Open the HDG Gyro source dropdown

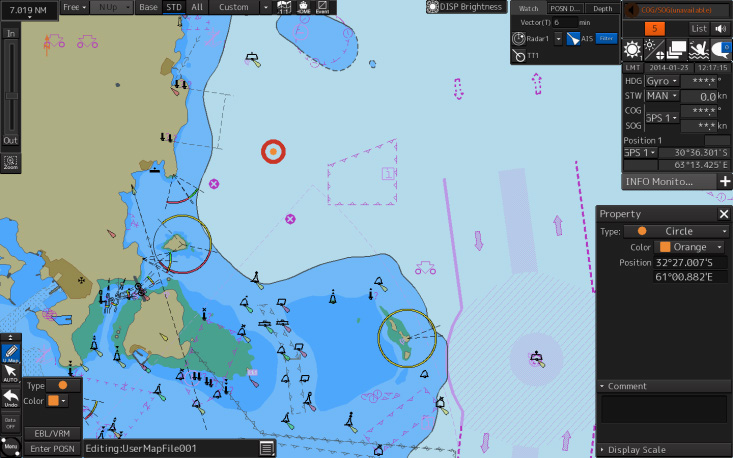662,81
